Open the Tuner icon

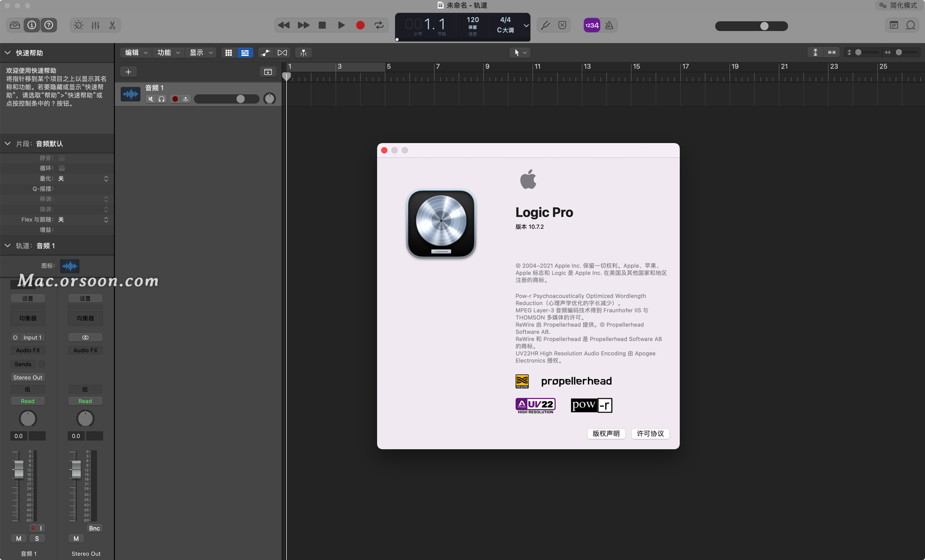point(545,25)
